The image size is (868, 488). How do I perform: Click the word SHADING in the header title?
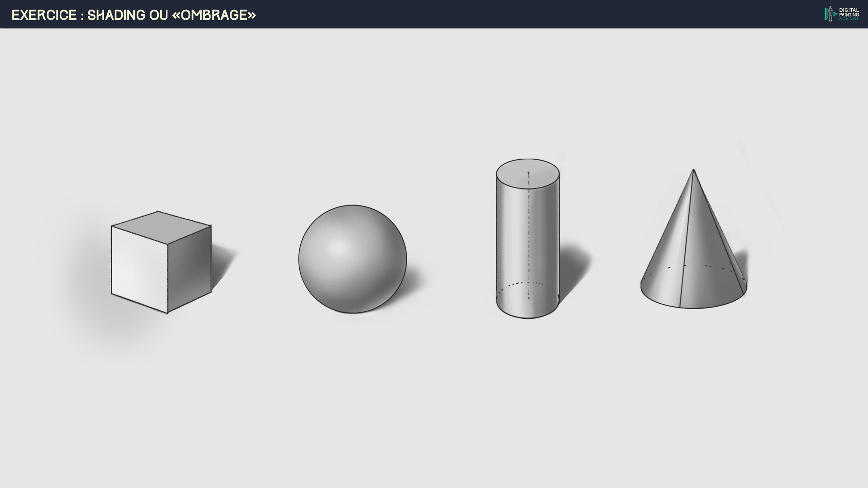[116, 15]
